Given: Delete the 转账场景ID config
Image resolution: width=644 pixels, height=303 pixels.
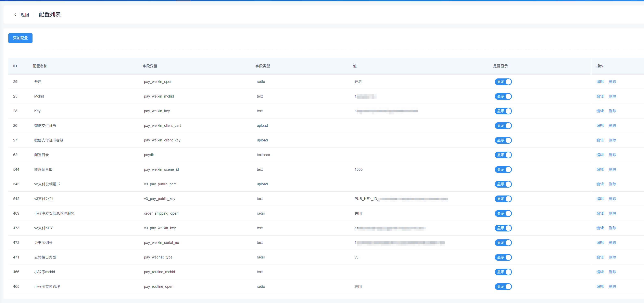Looking at the screenshot, I should click(x=612, y=169).
